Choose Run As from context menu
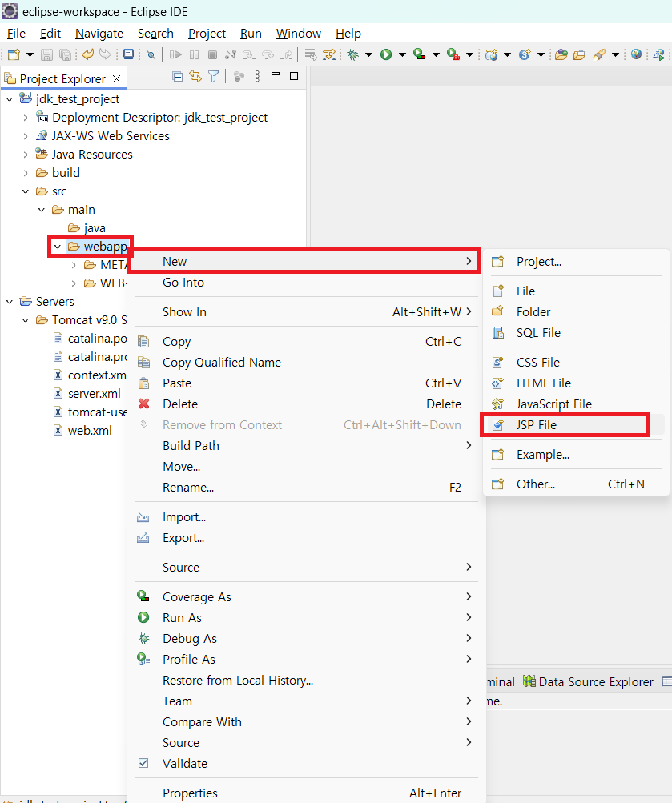The width and height of the screenshot is (672, 803). click(x=306, y=617)
